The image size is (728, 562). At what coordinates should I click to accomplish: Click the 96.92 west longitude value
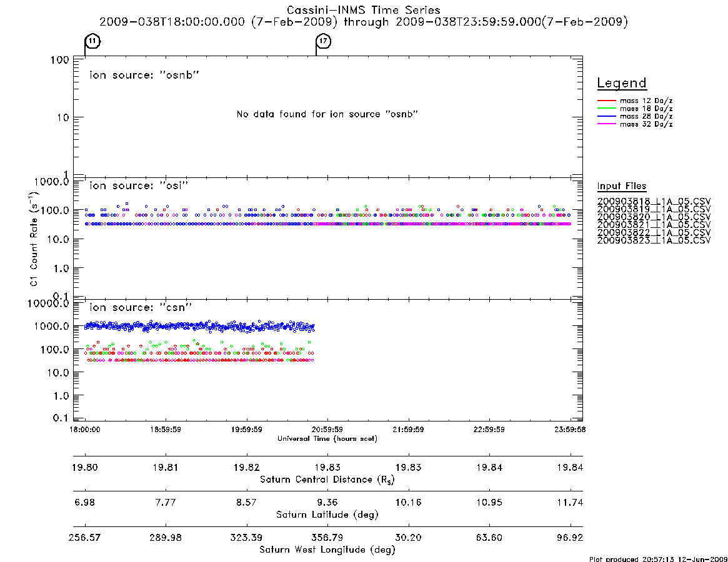click(x=570, y=538)
